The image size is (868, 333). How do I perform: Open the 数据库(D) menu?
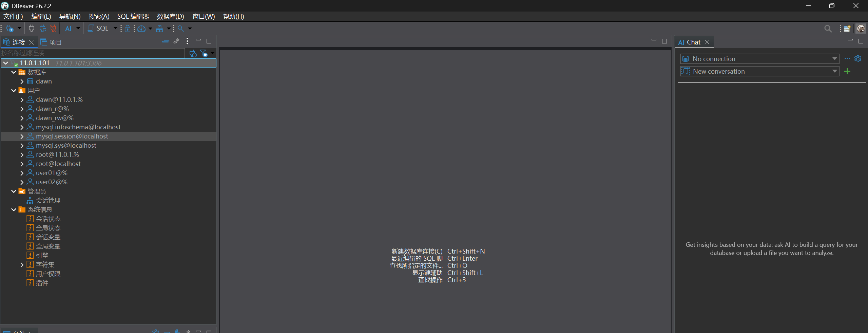pos(170,17)
